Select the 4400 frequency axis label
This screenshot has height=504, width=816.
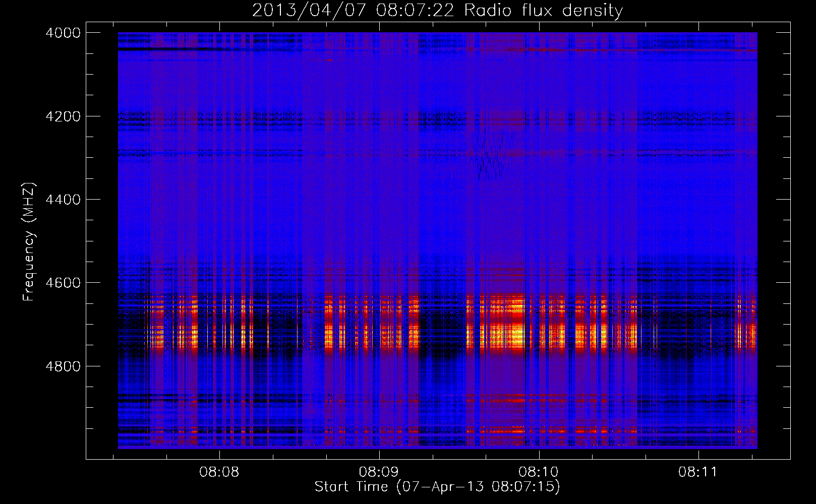click(x=63, y=200)
